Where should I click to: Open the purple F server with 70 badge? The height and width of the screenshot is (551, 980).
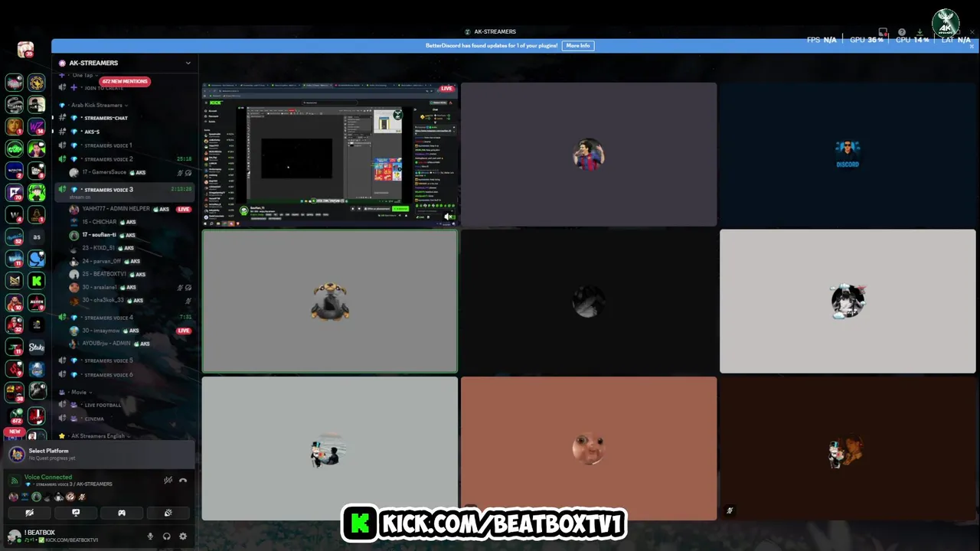pos(14,193)
